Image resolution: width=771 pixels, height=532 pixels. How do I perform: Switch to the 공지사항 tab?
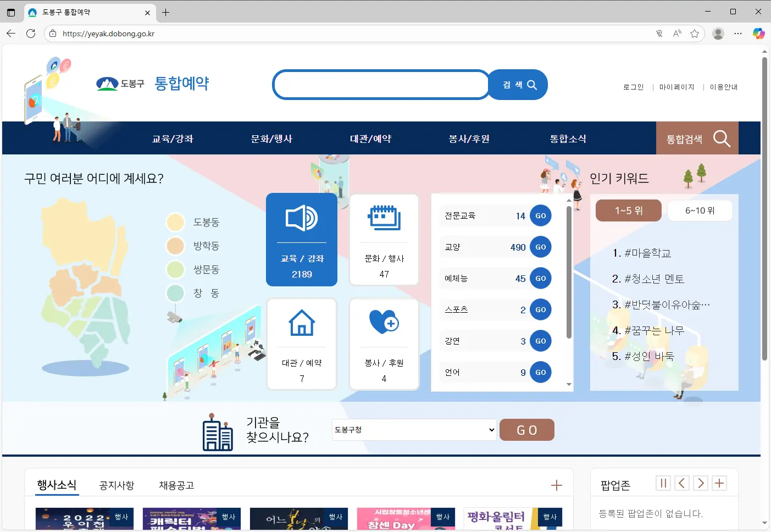point(116,485)
